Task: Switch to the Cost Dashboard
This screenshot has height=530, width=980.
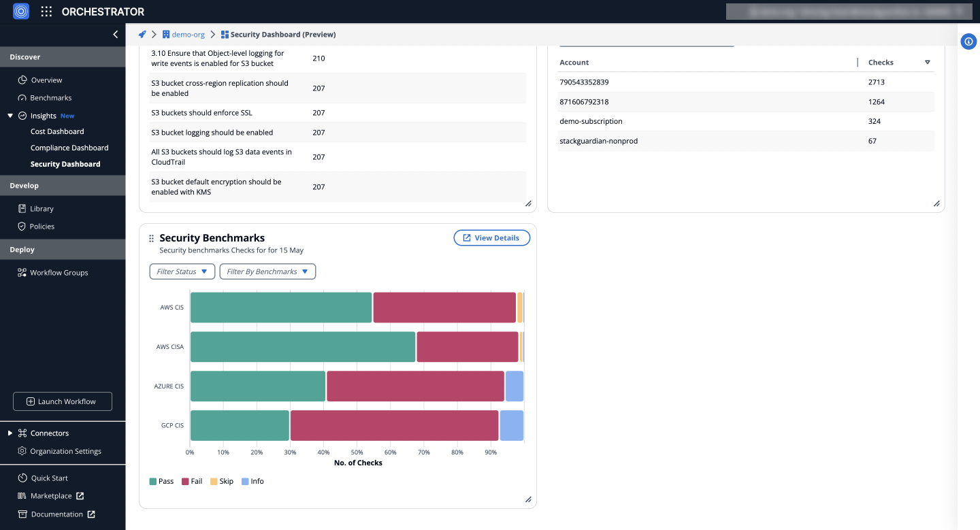Action: [56, 131]
